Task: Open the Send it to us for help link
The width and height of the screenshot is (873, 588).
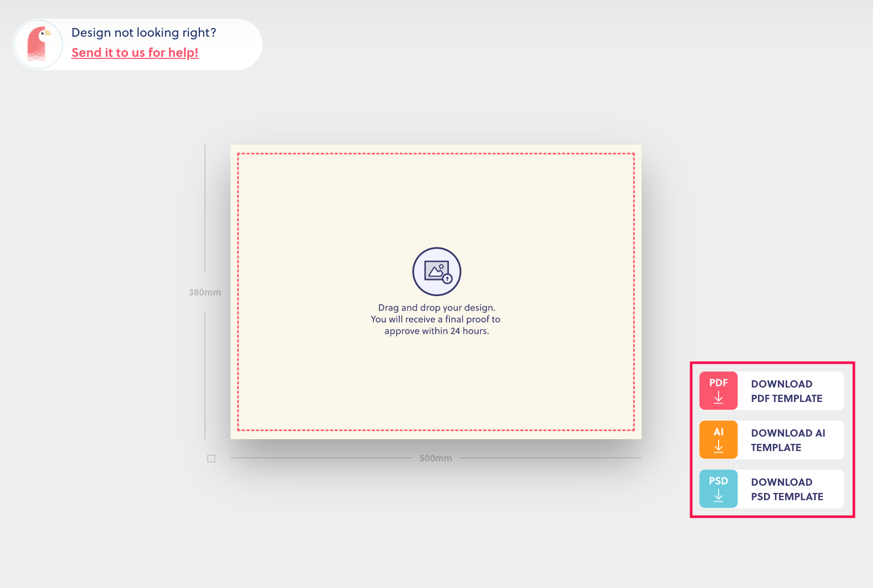Action: click(134, 52)
